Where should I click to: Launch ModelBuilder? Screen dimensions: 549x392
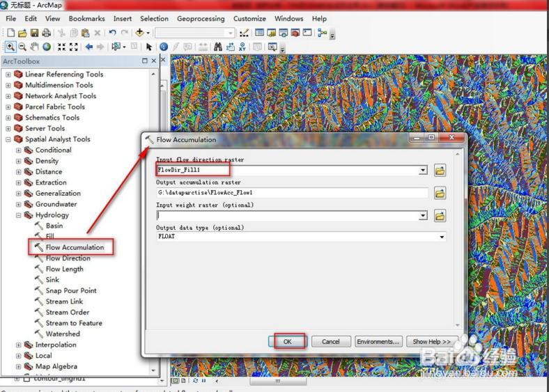coord(322,33)
